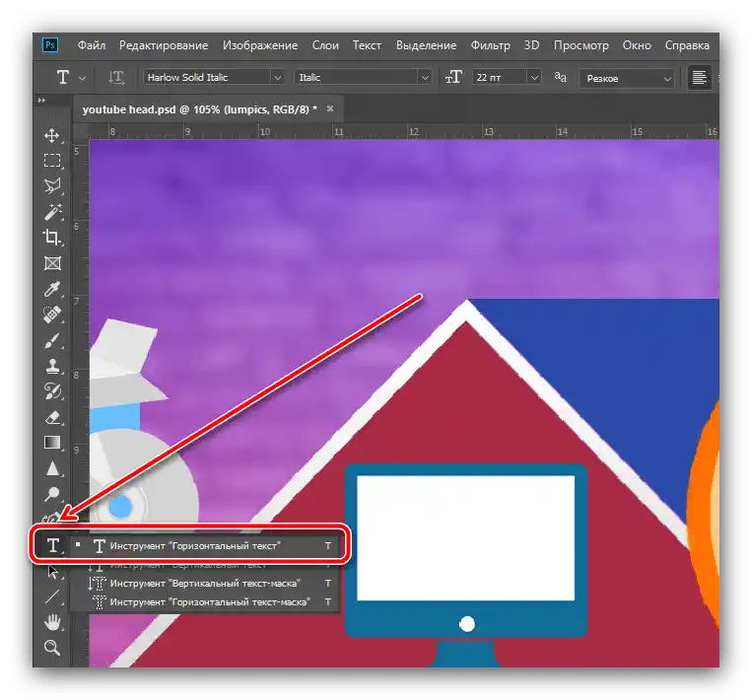The height and width of the screenshot is (700, 752).
Task: Select the Crop tool
Action: click(x=52, y=238)
